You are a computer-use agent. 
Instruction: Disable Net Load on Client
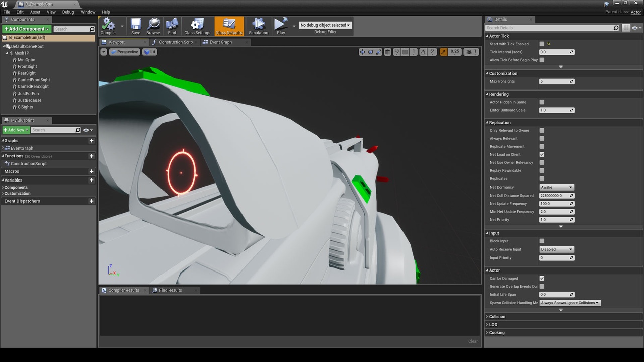coord(542,154)
